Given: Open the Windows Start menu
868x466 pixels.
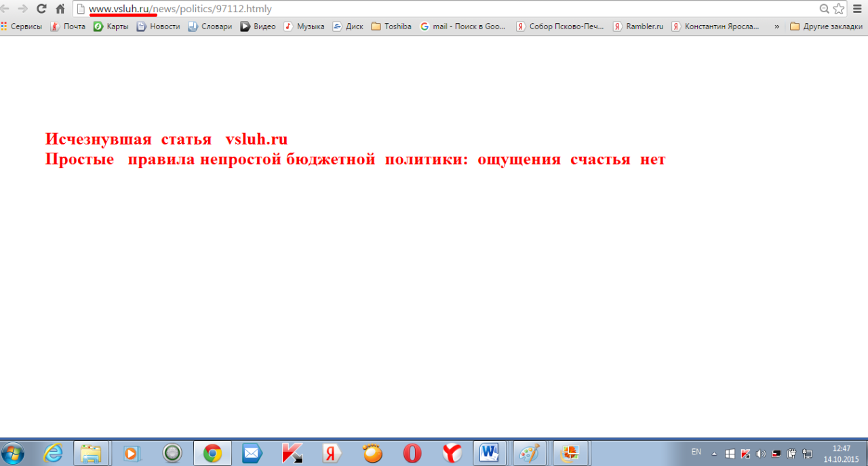Looking at the screenshot, I should pos(13,453).
